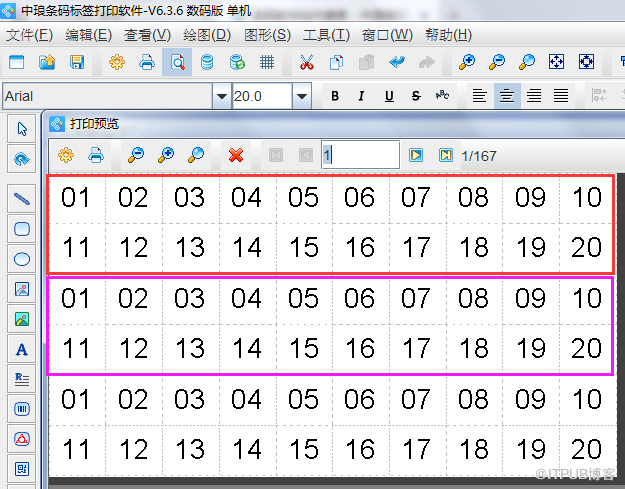This screenshot has width=625, height=489.
Task: Select the line drawing tool
Action: pyautogui.click(x=22, y=198)
